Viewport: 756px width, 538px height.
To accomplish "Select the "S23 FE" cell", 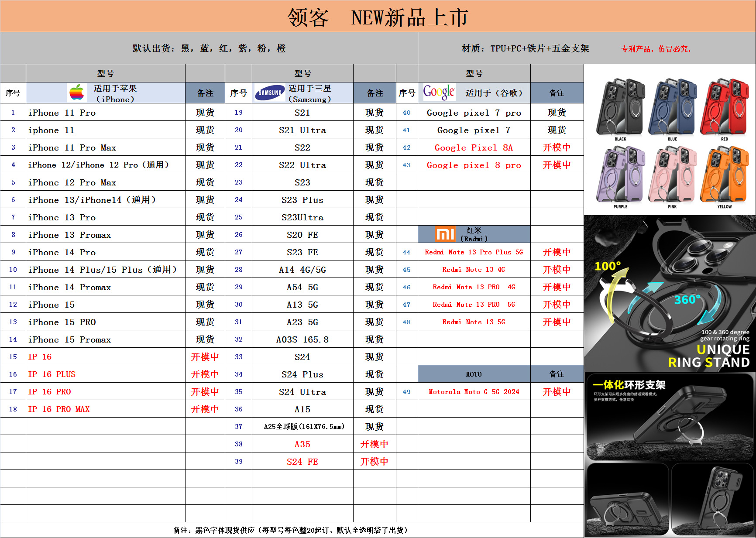I will click(x=302, y=252).
